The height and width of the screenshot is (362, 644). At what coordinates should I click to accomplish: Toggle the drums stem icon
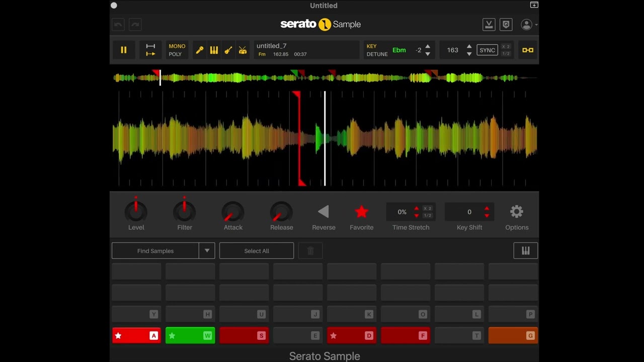(x=243, y=50)
